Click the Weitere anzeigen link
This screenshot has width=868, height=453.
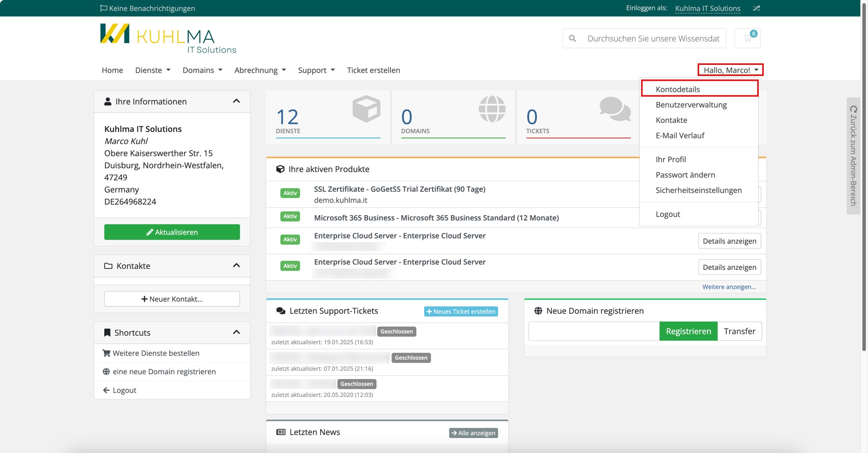coord(729,287)
